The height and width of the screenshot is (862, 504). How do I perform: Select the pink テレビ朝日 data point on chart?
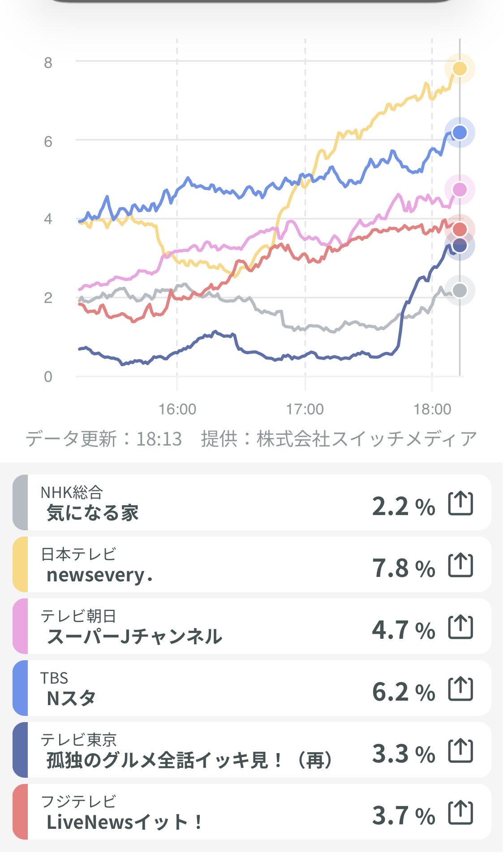pyautogui.click(x=460, y=190)
